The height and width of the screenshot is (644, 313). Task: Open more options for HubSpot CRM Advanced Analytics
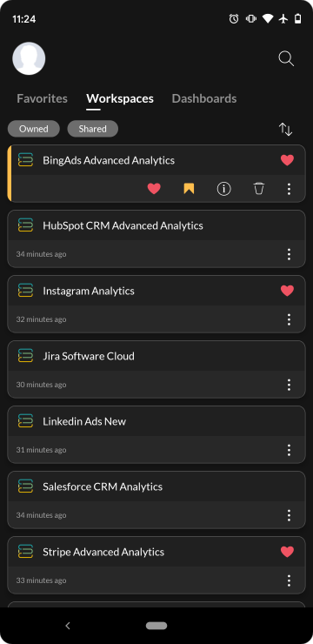tap(289, 254)
